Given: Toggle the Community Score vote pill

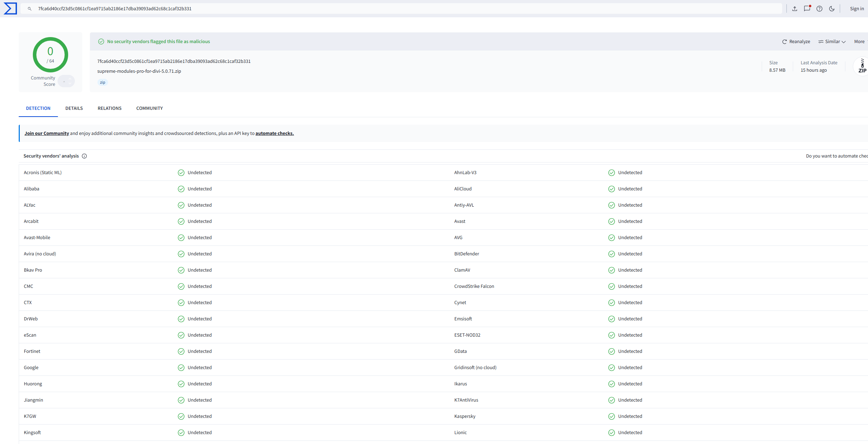Looking at the screenshot, I should [x=66, y=81].
